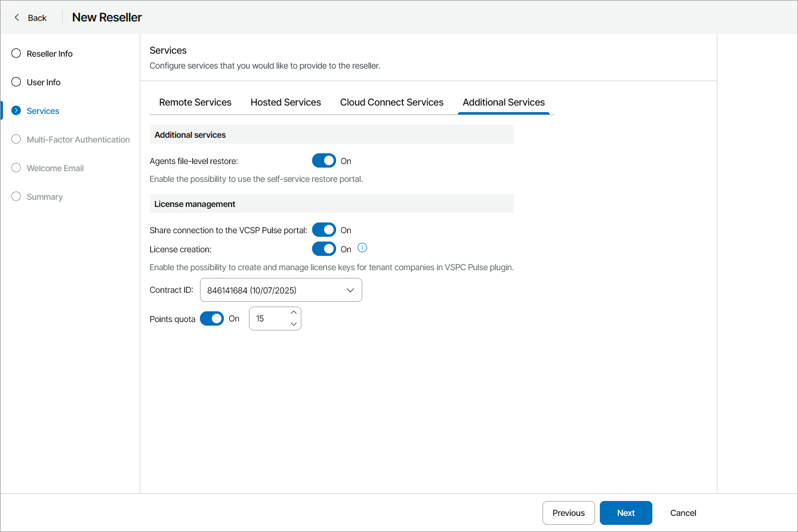Screen dimensions: 798x532
Task: Click the User Info step circle icon
Action: pos(16,82)
